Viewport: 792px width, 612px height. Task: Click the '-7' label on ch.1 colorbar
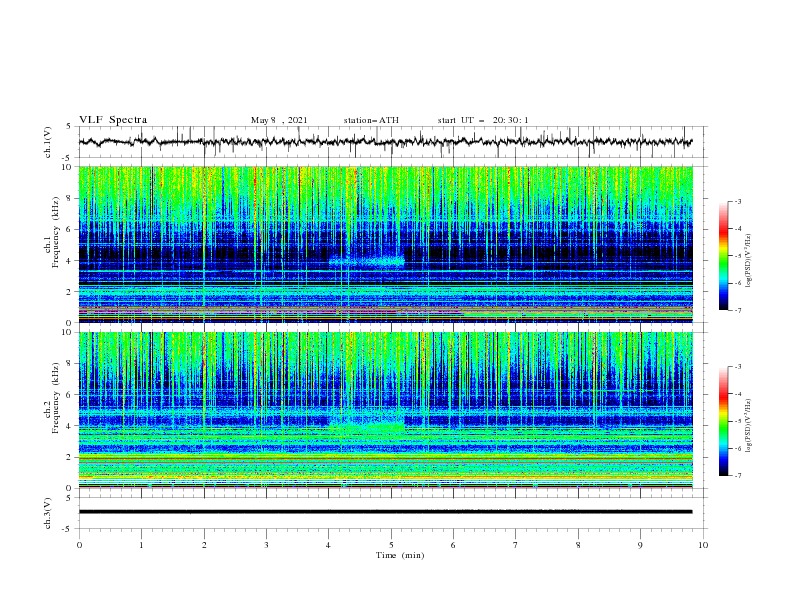click(737, 310)
